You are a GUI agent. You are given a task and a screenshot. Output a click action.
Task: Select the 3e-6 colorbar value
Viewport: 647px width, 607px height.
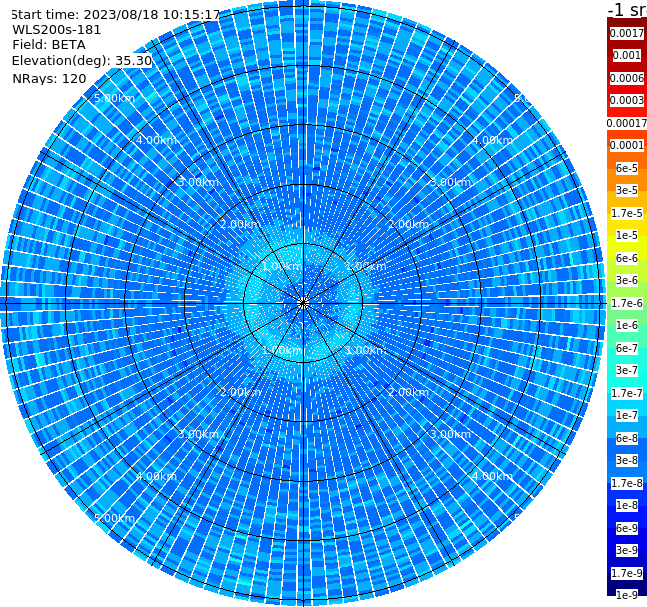pyautogui.click(x=627, y=280)
